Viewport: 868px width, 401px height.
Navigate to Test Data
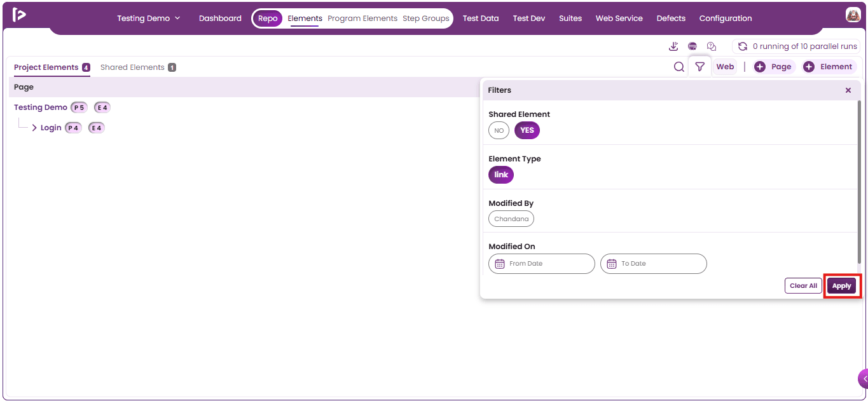pyautogui.click(x=481, y=18)
